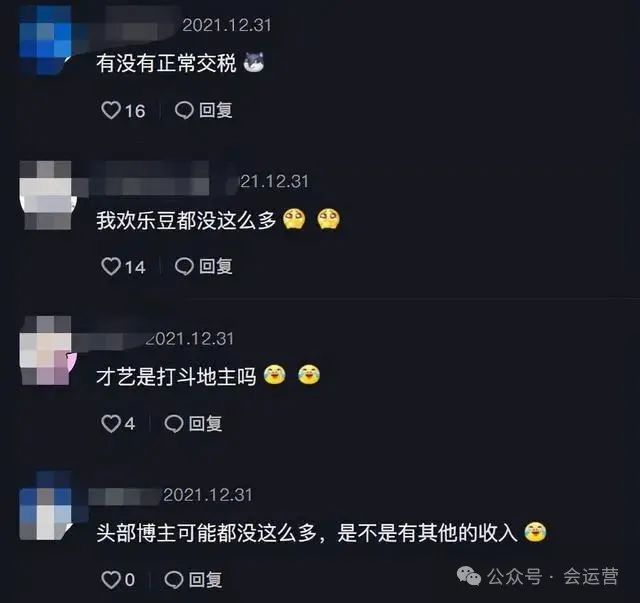Open blue pixelated avatar of first commenter

[46, 40]
